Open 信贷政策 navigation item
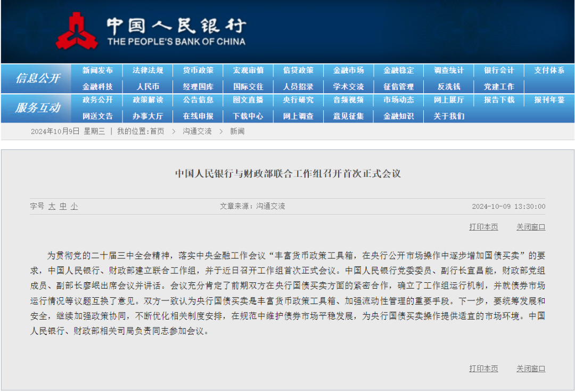The width and height of the screenshot is (575, 392). point(298,70)
